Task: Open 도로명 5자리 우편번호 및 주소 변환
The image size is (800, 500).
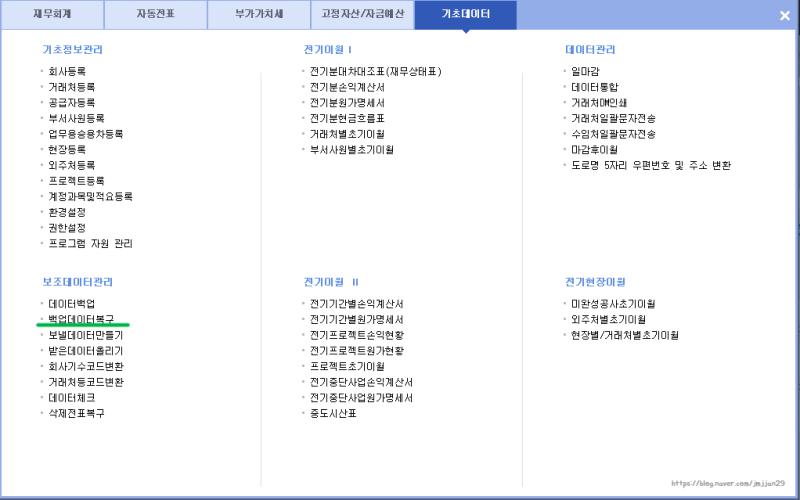Action: 651,165
